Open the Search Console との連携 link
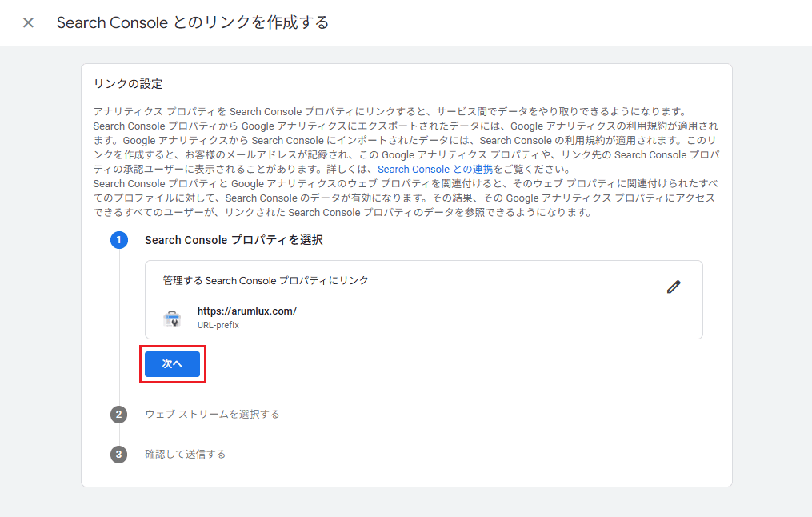 tap(434, 169)
